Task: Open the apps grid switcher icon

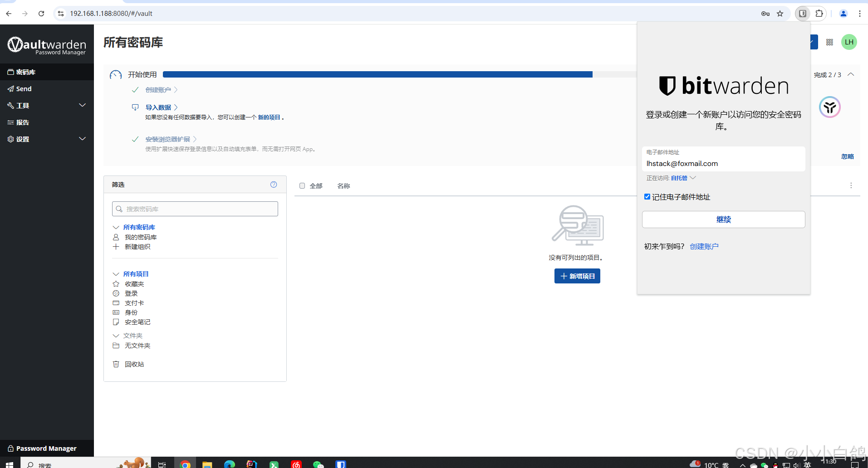Action: [x=829, y=42]
